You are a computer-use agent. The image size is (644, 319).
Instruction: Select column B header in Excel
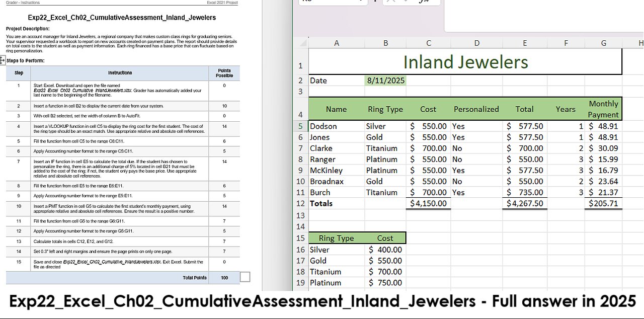pyautogui.click(x=385, y=43)
